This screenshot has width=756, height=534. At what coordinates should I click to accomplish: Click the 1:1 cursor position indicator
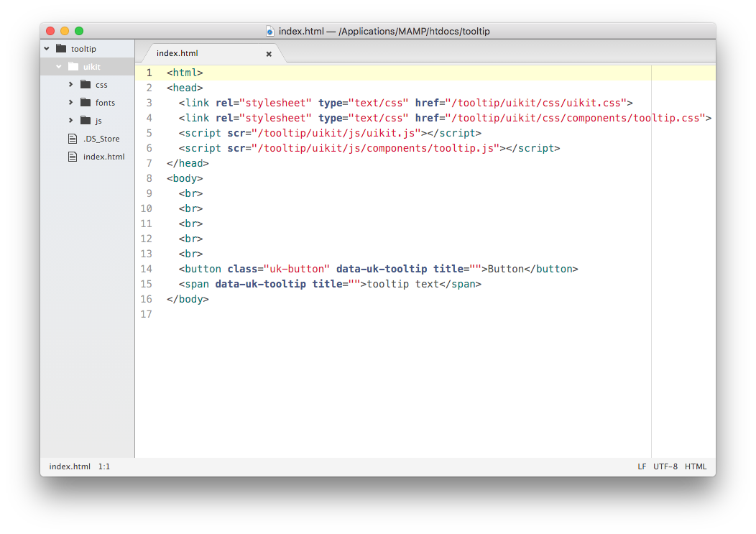[x=104, y=466]
